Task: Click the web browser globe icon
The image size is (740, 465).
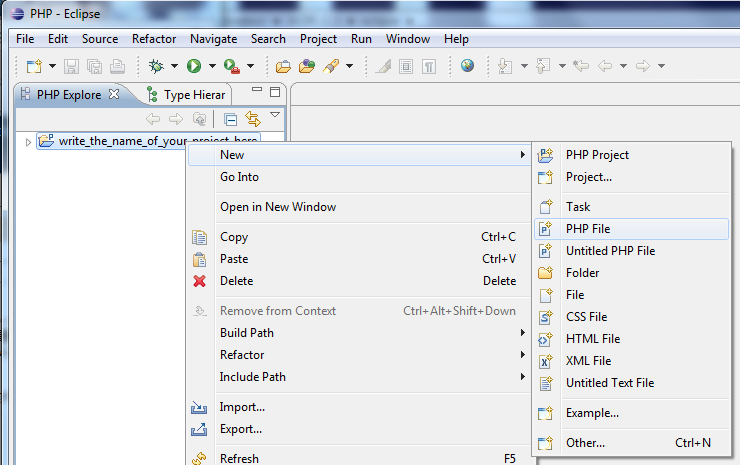Action: click(467, 66)
